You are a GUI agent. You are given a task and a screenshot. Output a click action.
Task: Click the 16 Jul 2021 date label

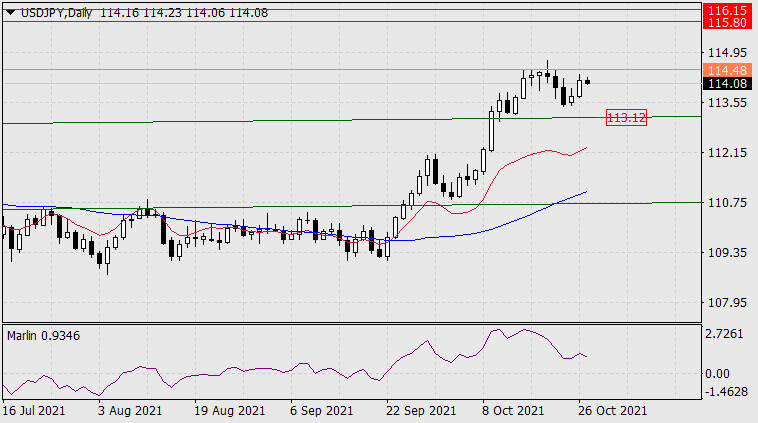pos(33,411)
